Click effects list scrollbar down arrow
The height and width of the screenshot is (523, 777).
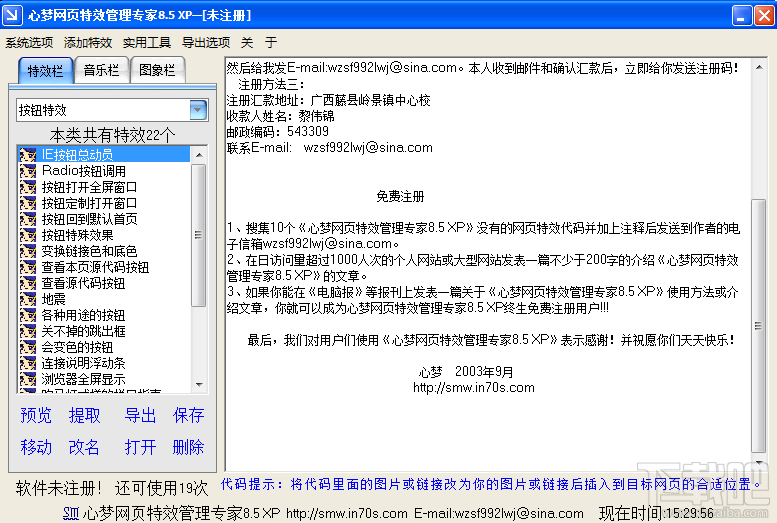199,385
